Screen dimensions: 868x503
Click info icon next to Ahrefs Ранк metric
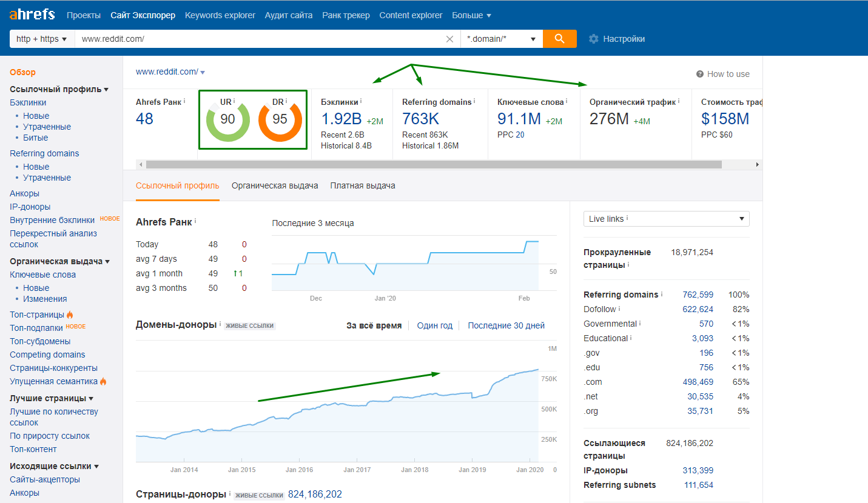(184, 102)
